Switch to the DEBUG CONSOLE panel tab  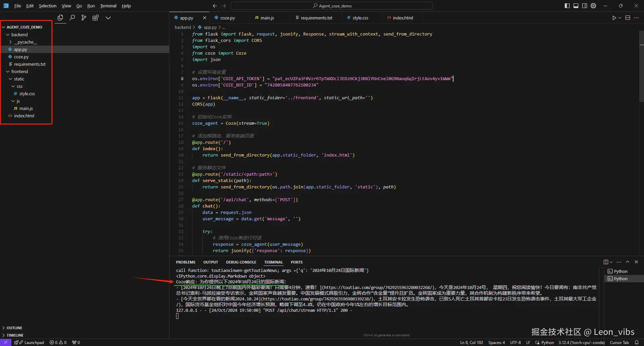pyautogui.click(x=241, y=262)
